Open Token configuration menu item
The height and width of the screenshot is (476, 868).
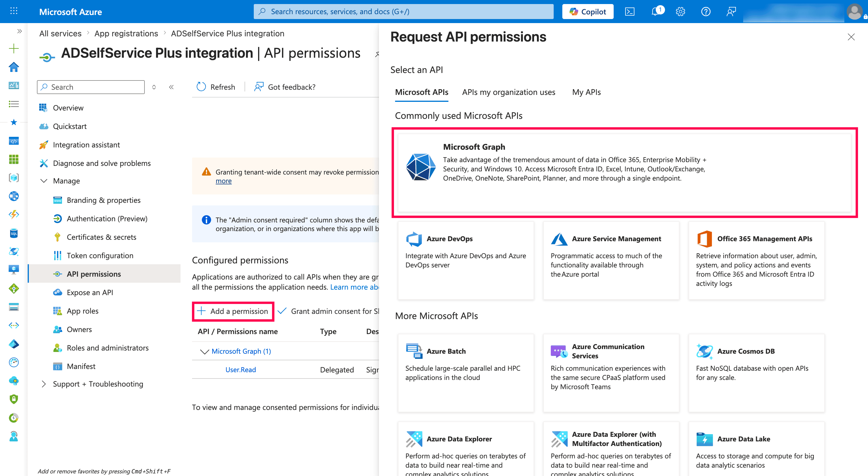100,255
